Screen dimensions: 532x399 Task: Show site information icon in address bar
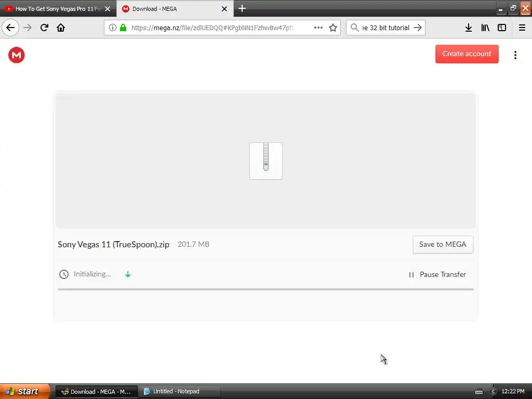click(113, 28)
